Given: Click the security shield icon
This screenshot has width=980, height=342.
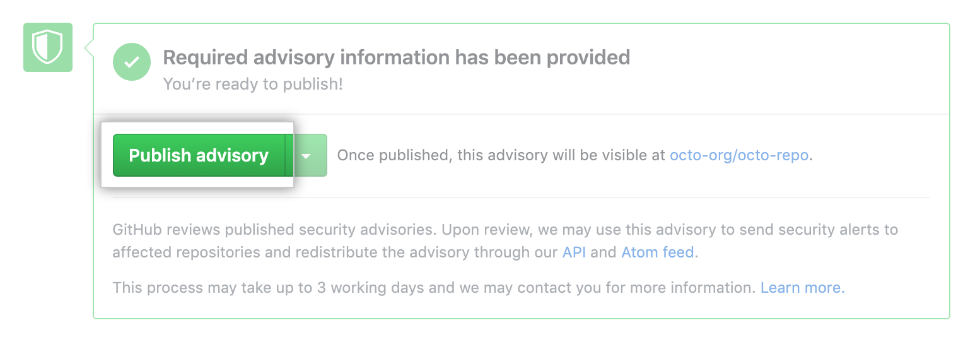Looking at the screenshot, I should (x=48, y=47).
